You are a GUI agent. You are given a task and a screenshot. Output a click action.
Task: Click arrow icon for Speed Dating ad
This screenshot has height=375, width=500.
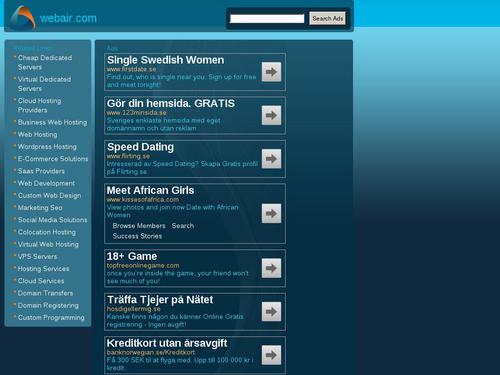[271, 159]
